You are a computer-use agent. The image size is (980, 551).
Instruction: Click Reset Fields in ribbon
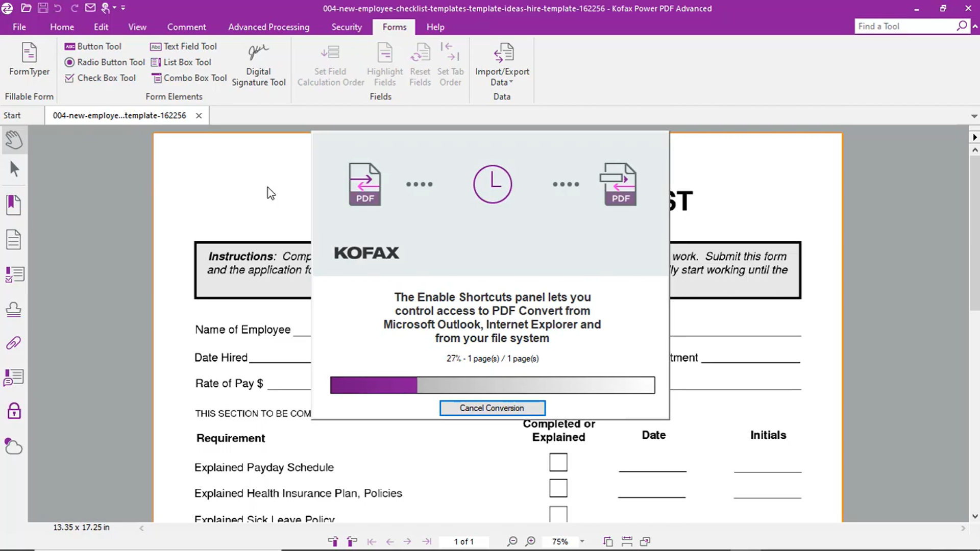coord(420,65)
